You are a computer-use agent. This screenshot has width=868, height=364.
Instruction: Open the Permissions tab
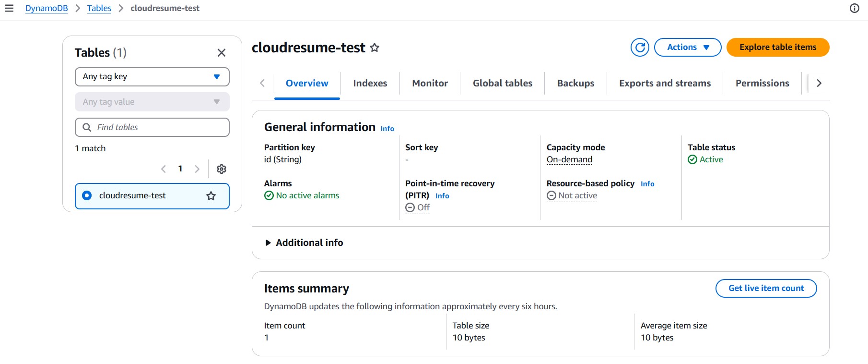tap(762, 84)
